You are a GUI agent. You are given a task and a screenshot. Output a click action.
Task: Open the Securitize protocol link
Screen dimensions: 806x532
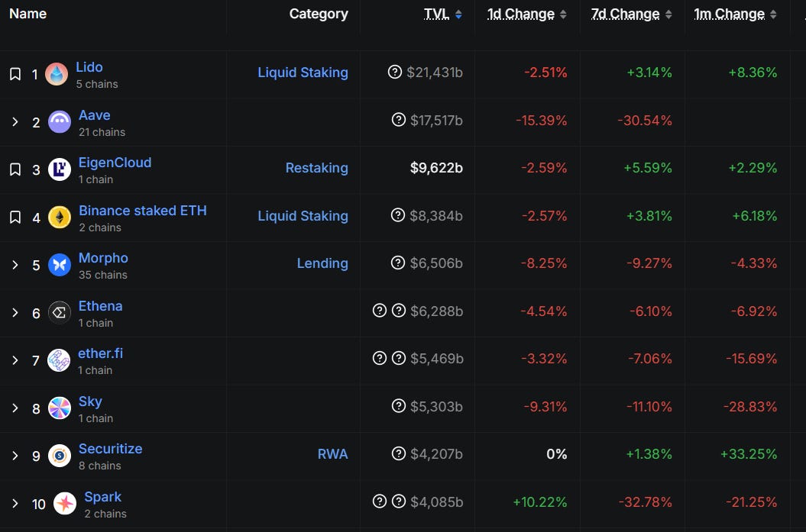[x=110, y=449]
